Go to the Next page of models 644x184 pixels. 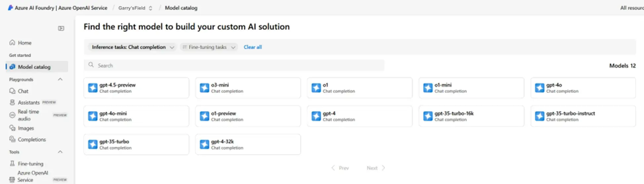[376, 168]
